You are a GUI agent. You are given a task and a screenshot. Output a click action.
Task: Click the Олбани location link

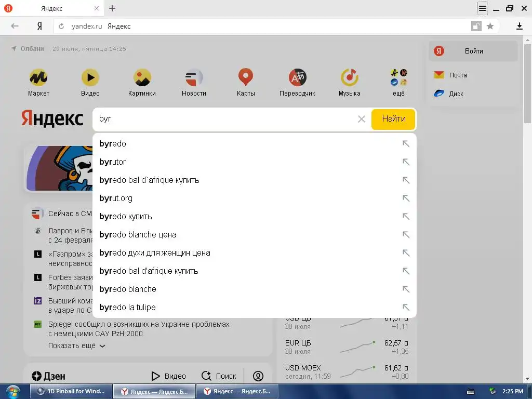[28, 48]
